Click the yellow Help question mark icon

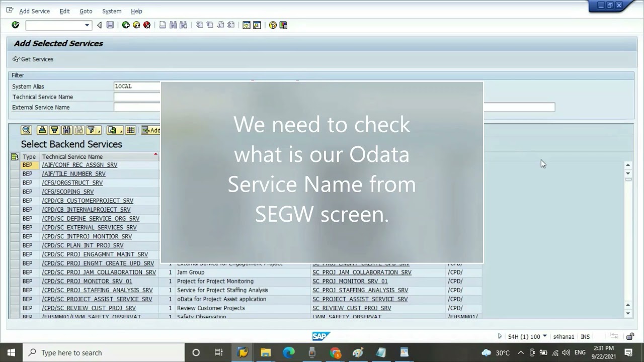pos(273,25)
